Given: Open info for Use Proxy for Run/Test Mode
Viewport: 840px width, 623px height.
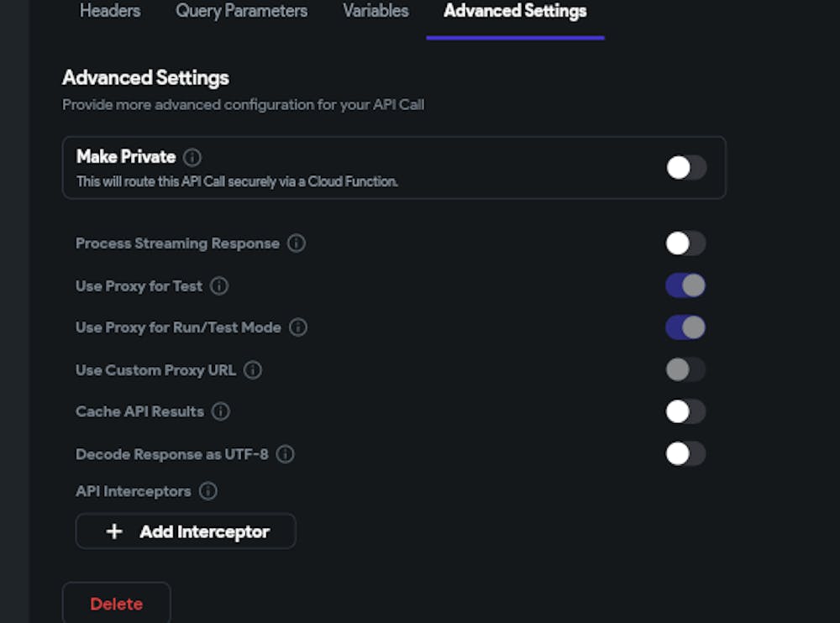Looking at the screenshot, I should pyautogui.click(x=297, y=327).
